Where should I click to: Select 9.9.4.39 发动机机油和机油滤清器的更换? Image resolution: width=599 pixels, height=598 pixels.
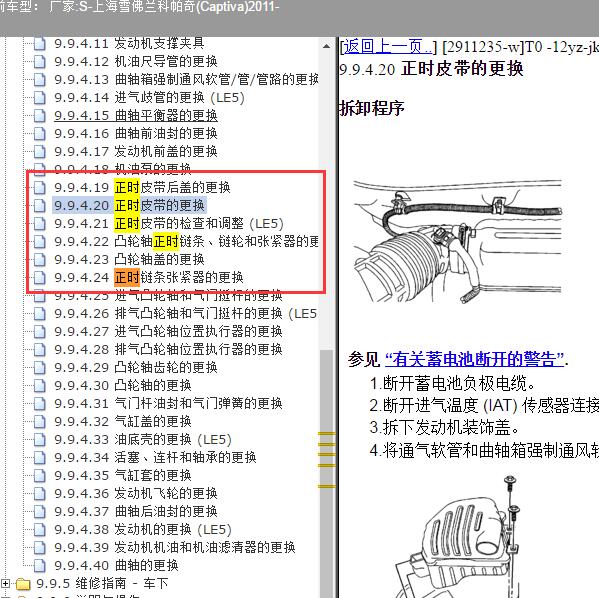(175, 547)
